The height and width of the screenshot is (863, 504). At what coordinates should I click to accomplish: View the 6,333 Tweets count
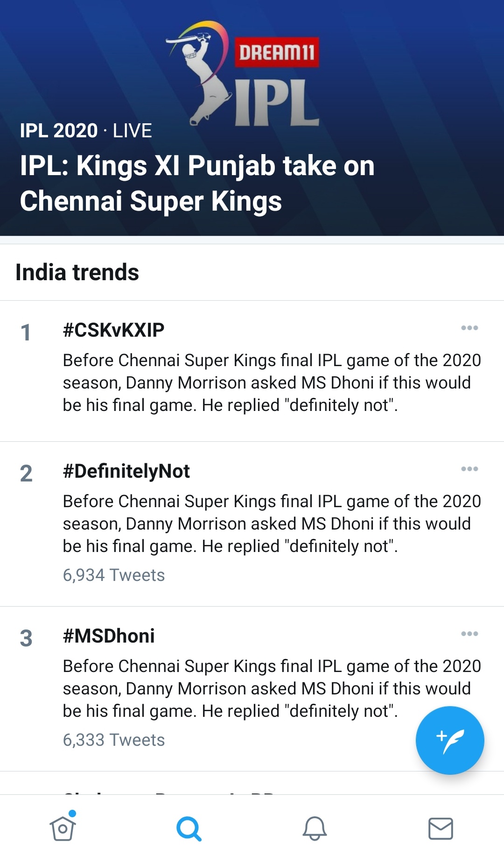[114, 740]
